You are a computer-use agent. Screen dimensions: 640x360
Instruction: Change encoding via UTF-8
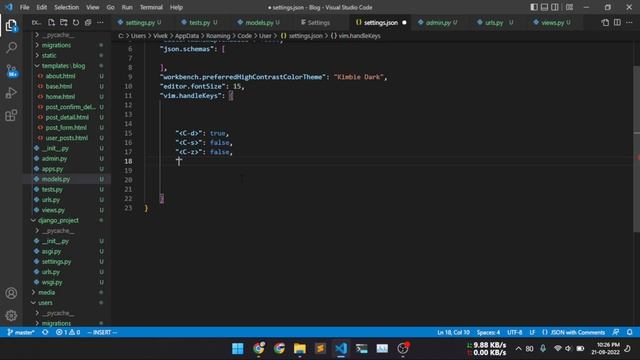(x=515, y=332)
